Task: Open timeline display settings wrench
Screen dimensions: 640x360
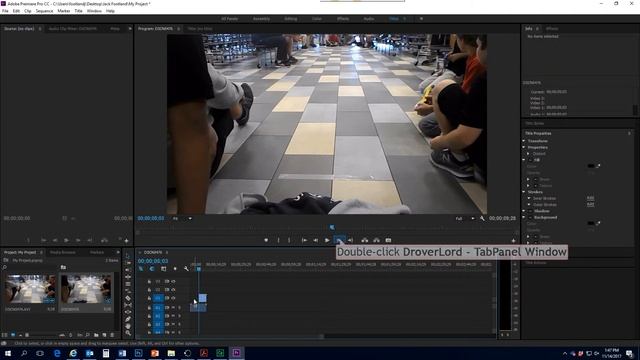Action: [x=186, y=269]
